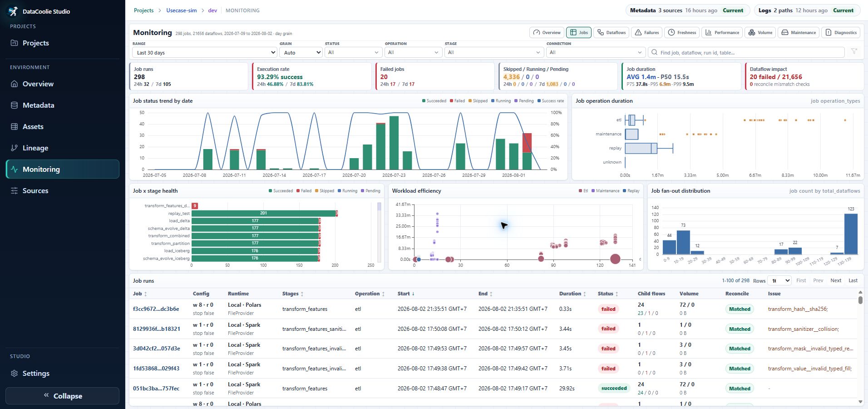Screen dimensions: 868x409
Task: Open the Operation filter dropdown
Action: click(413, 53)
